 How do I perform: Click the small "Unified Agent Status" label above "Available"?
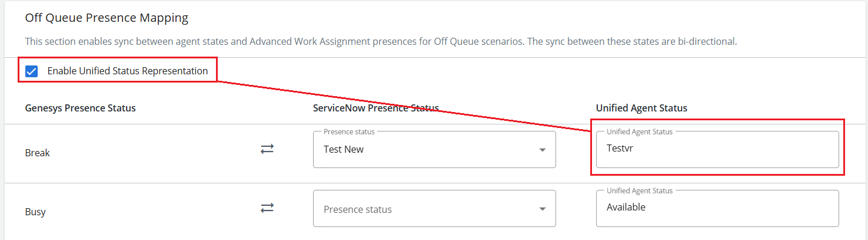639,190
